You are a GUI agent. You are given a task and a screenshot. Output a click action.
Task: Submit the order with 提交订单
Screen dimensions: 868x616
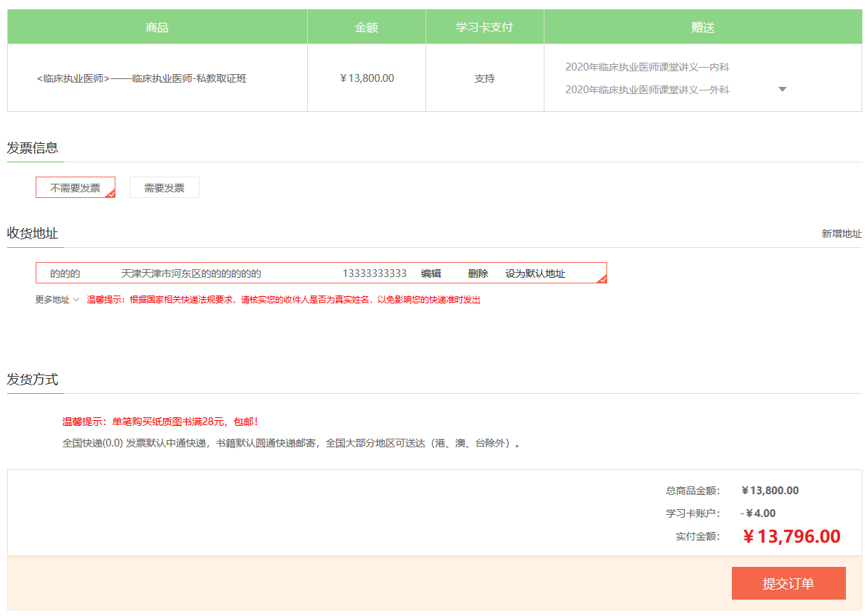pos(788,584)
